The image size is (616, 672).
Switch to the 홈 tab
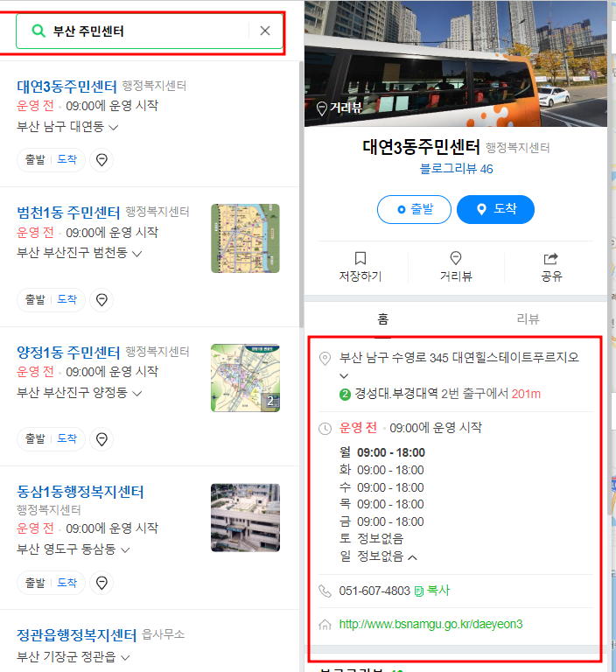[x=383, y=318]
